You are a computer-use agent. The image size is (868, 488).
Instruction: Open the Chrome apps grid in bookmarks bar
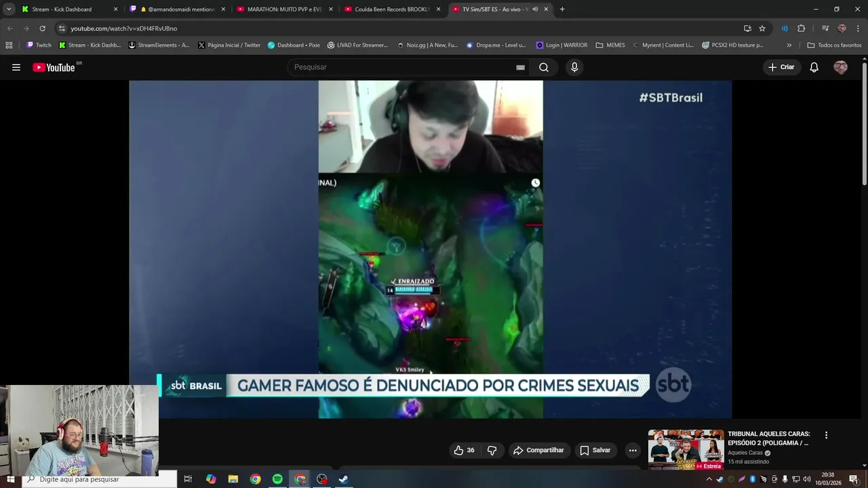[9, 45]
